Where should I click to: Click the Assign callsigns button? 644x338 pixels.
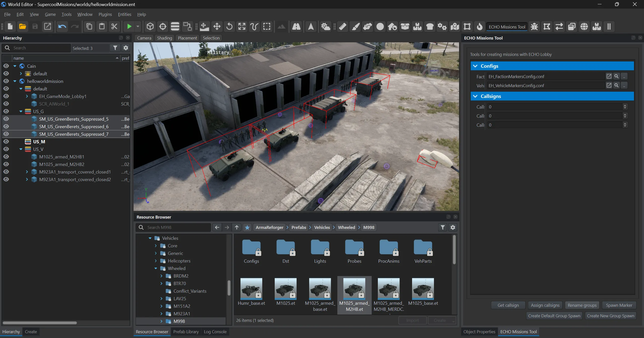pos(545,305)
